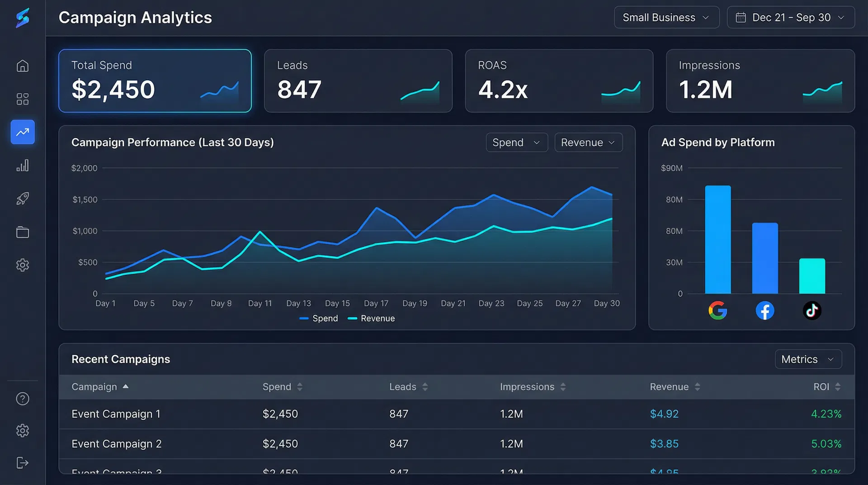Viewport: 868px width, 485px height.
Task: Open the Metrics dropdown in Recent Campaigns
Action: (x=808, y=359)
